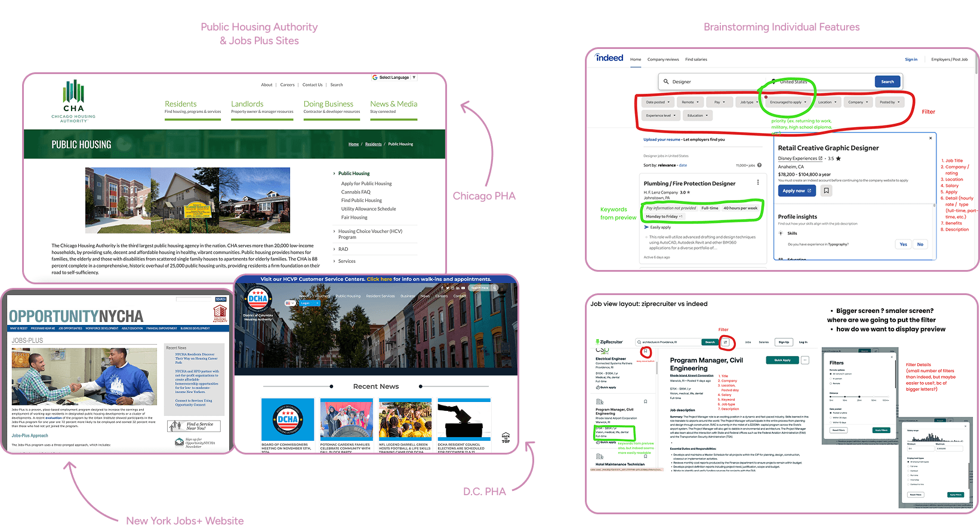Open Date posted filter dropdown
Viewport: 980px width, 531px height.
point(658,102)
